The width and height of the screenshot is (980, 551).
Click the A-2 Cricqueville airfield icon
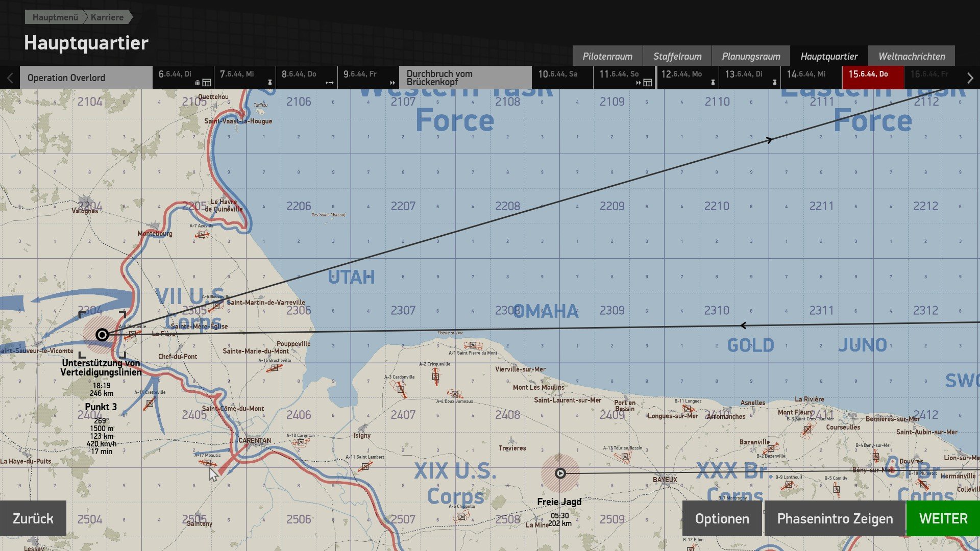point(435,377)
